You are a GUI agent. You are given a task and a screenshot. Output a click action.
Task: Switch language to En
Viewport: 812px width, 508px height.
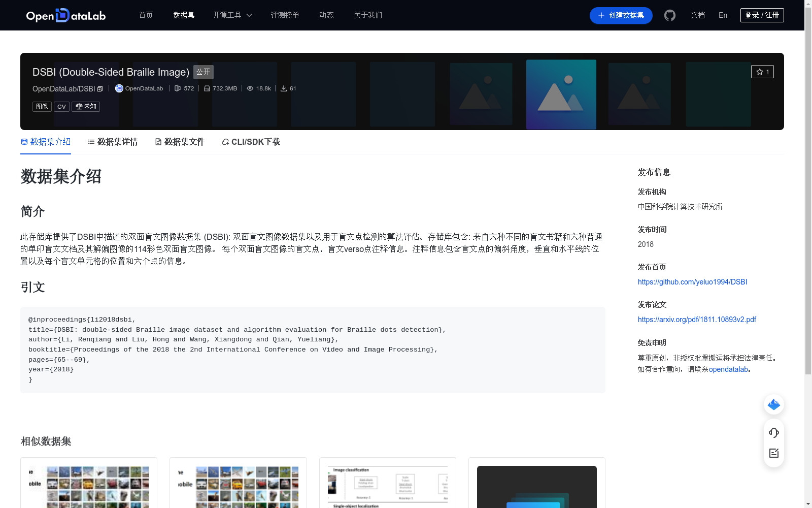click(x=723, y=15)
